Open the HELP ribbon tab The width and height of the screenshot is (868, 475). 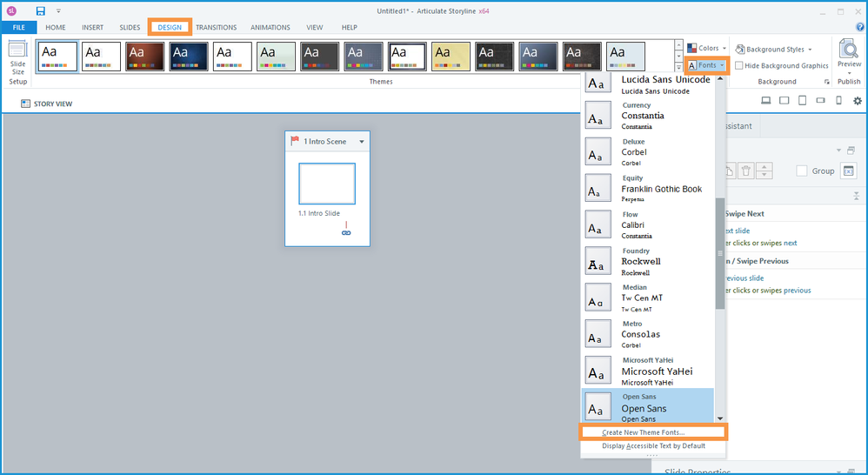pyautogui.click(x=350, y=27)
